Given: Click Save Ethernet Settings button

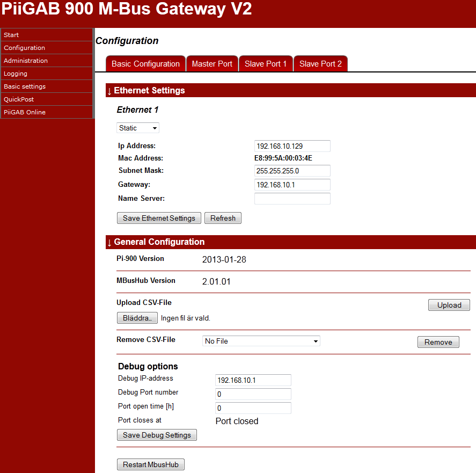Looking at the screenshot, I should click(159, 218).
